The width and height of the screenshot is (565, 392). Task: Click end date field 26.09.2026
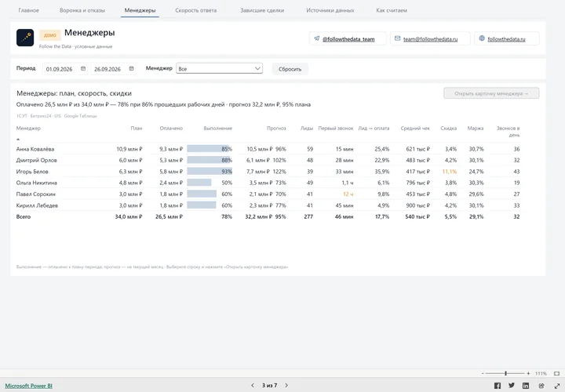pos(108,69)
